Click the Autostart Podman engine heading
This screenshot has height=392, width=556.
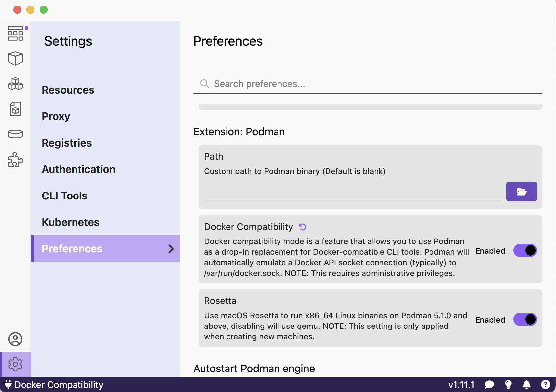tap(254, 369)
